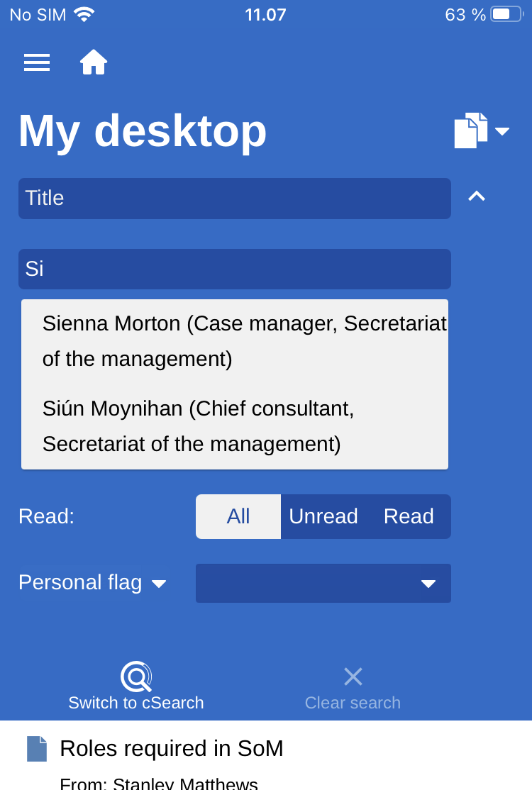
Task: Click the Clear search X icon
Action: (353, 677)
